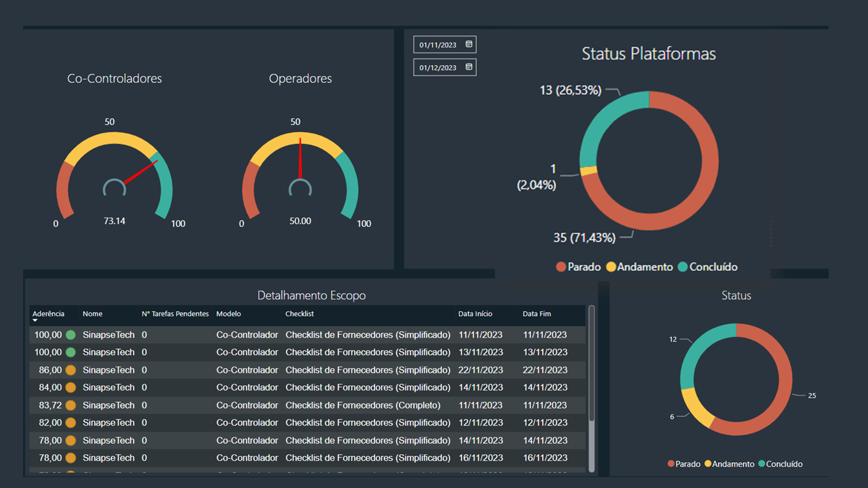
Task: Sort table by Nome column header
Action: pos(93,314)
